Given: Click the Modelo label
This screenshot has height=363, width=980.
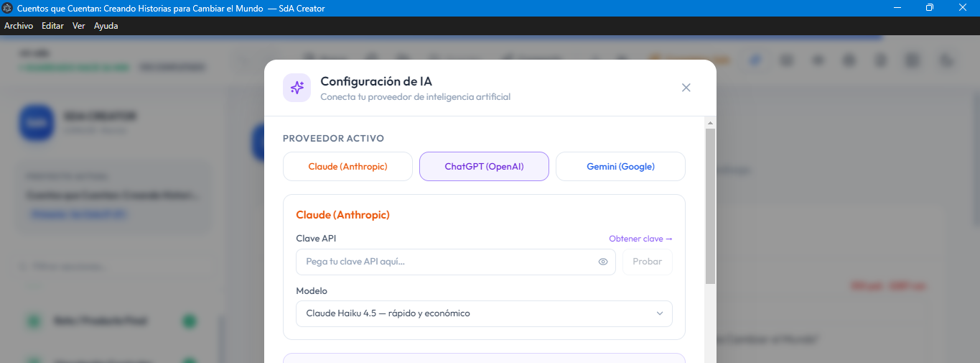Looking at the screenshot, I should pyautogui.click(x=312, y=290).
